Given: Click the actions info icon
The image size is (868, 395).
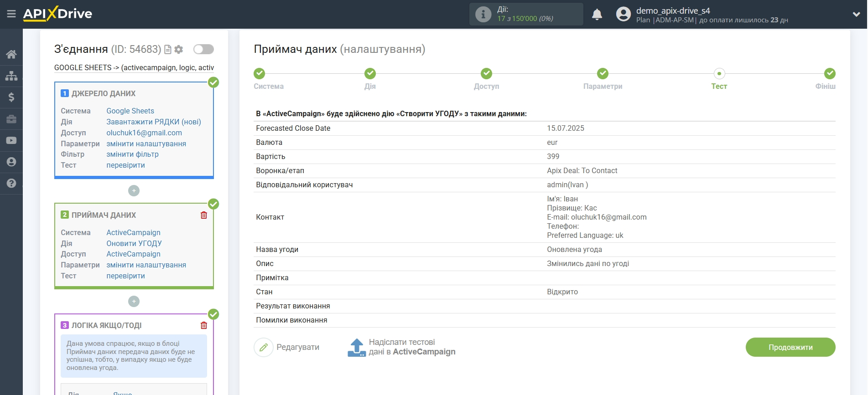Looking at the screenshot, I should pyautogui.click(x=483, y=14).
